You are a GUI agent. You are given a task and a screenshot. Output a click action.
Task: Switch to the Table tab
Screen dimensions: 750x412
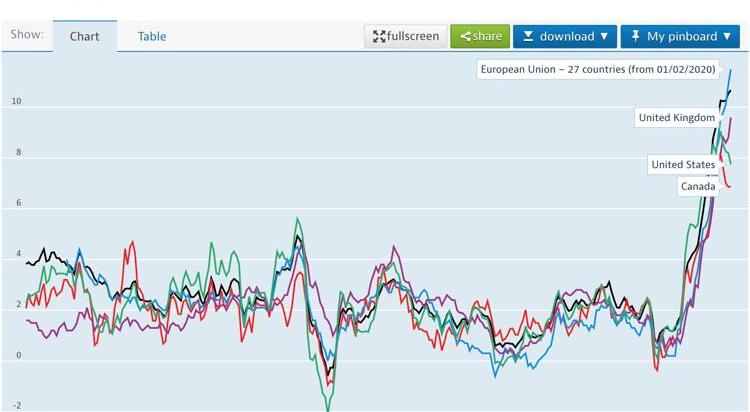click(152, 37)
